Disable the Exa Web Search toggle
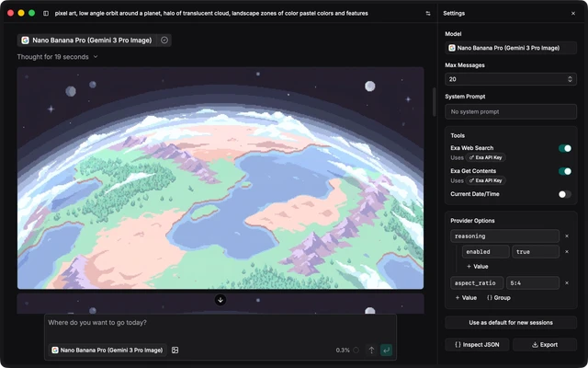The height and width of the screenshot is (368, 588). [x=565, y=148]
